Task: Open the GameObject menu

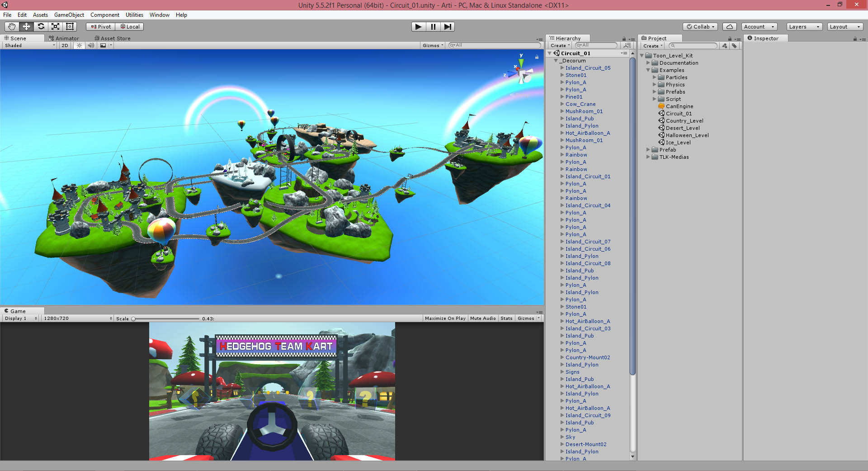Action: tap(69, 15)
